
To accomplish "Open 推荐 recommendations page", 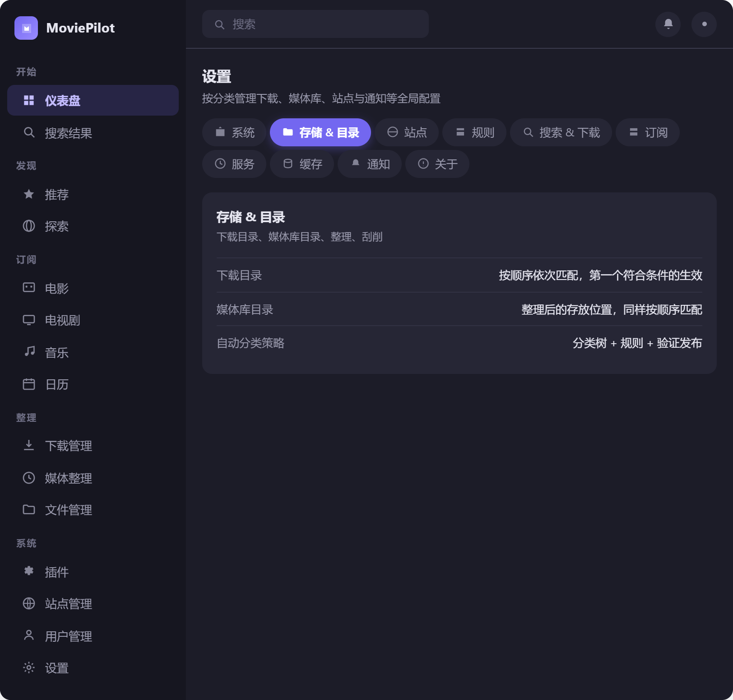I will [93, 194].
